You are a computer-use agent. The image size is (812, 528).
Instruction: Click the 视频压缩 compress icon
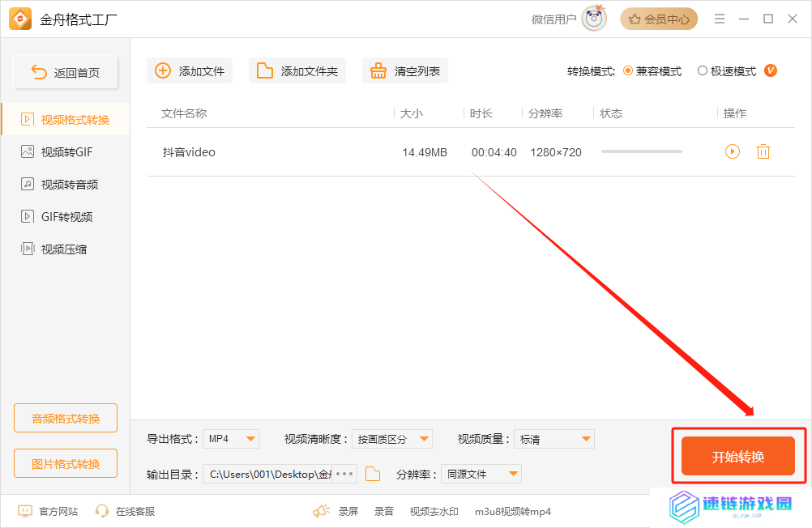pos(28,249)
